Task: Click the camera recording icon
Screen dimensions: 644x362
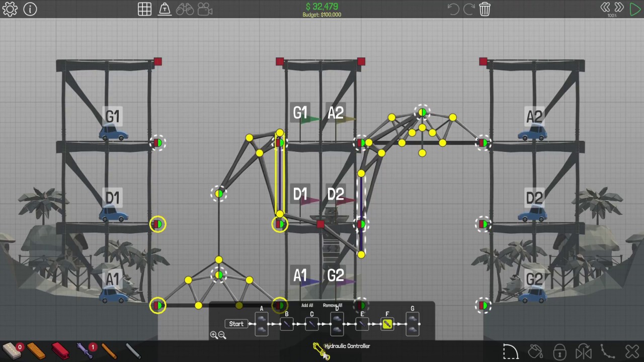Action: [x=205, y=9]
